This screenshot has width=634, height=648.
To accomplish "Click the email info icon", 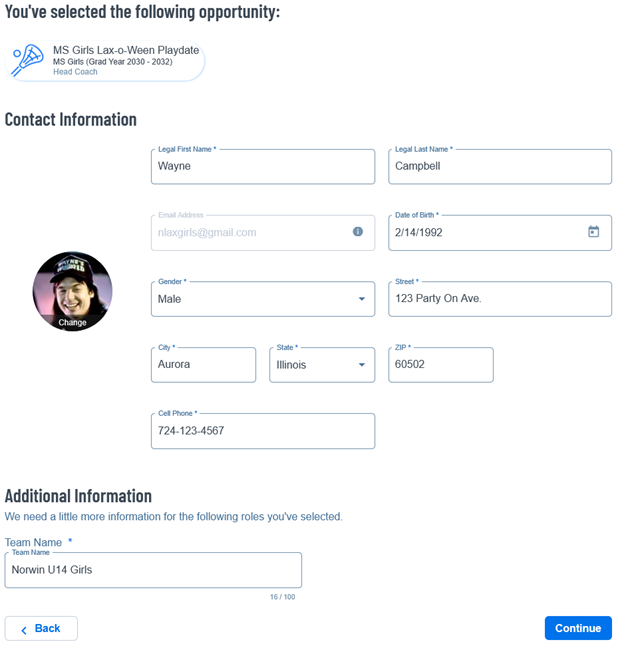I will (358, 232).
